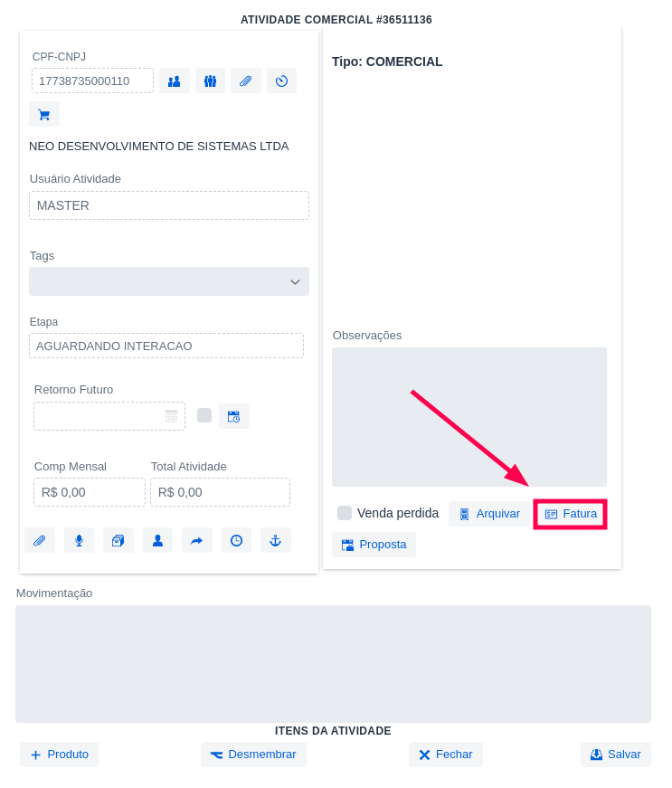
Task: Click the forward share arrow icon
Action: tap(196, 541)
